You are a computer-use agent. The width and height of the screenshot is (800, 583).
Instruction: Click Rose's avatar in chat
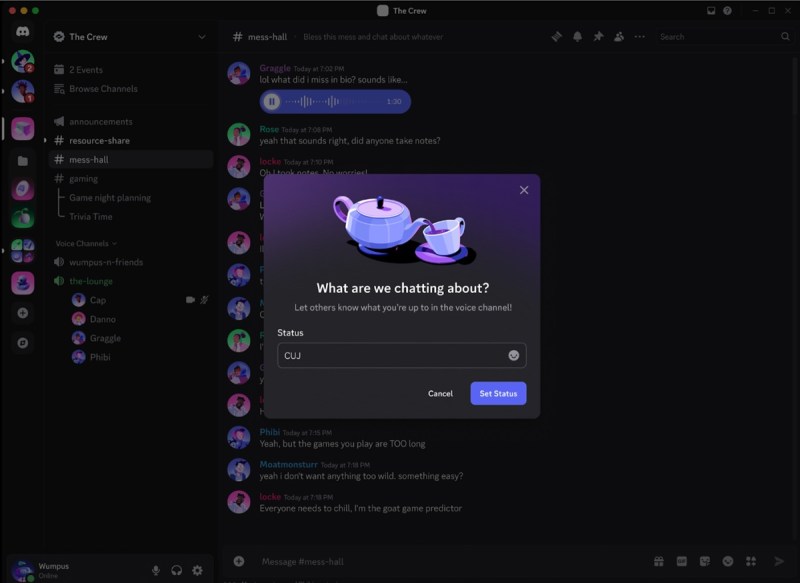(x=239, y=135)
